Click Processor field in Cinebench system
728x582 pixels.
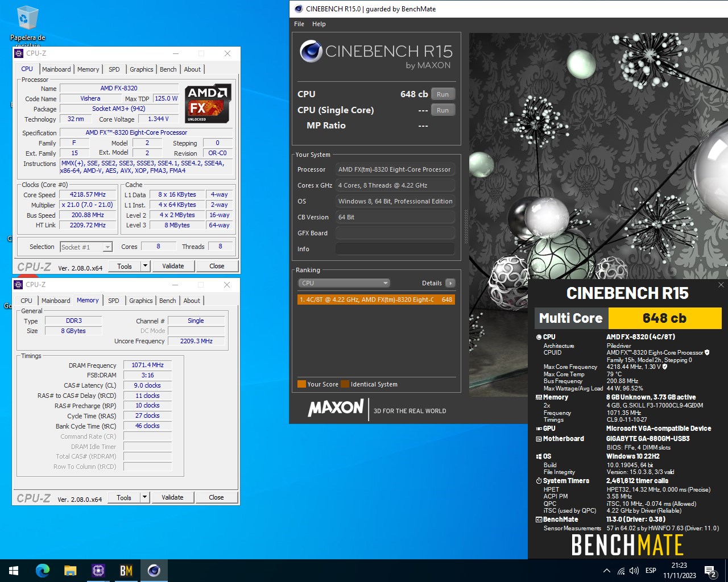click(395, 169)
